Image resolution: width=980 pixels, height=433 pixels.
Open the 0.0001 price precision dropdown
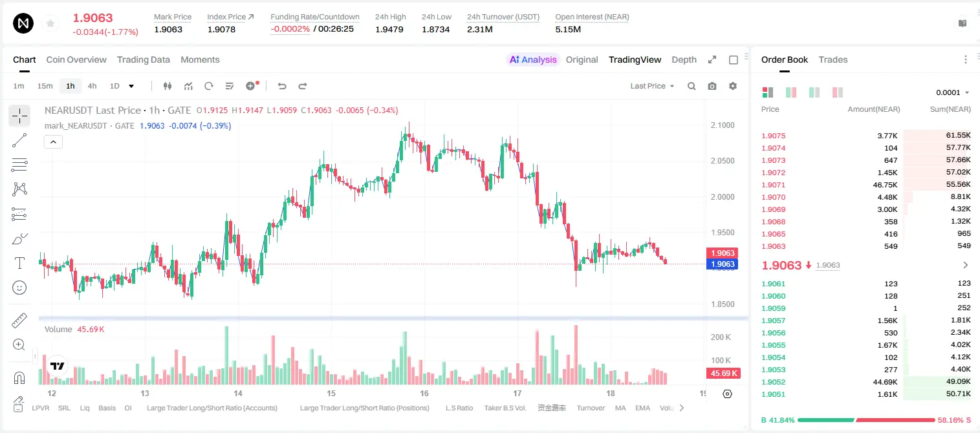pos(952,92)
